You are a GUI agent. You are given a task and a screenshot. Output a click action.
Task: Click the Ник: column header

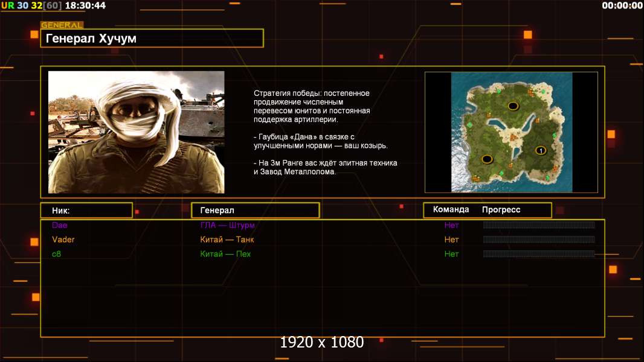click(86, 211)
